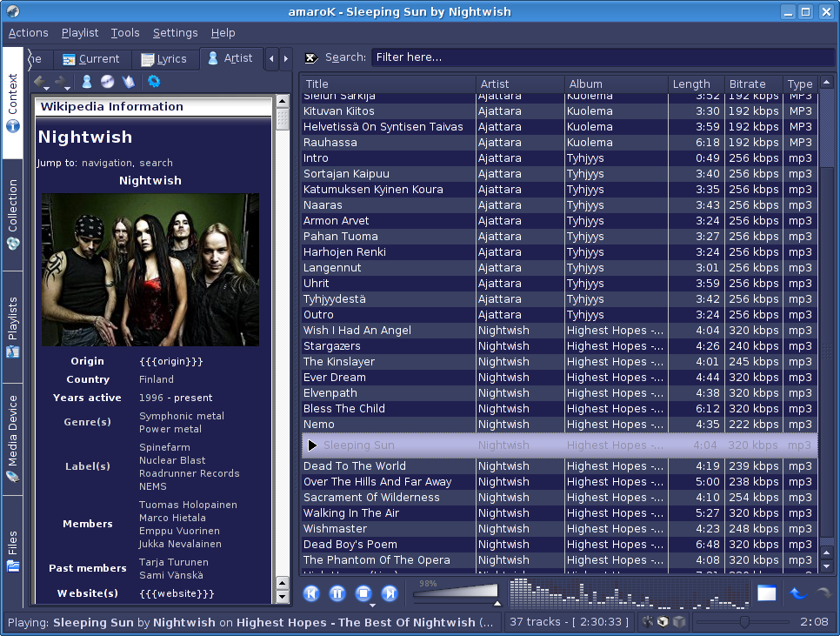Click the search jump link

pyautogui.click(x=156, y=163)
